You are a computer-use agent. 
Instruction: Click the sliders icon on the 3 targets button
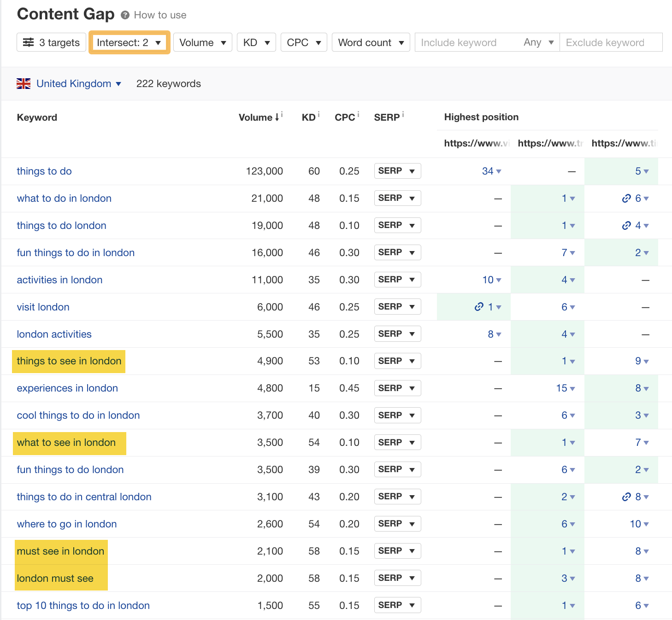pyautogui.click(x=28, y=42)
